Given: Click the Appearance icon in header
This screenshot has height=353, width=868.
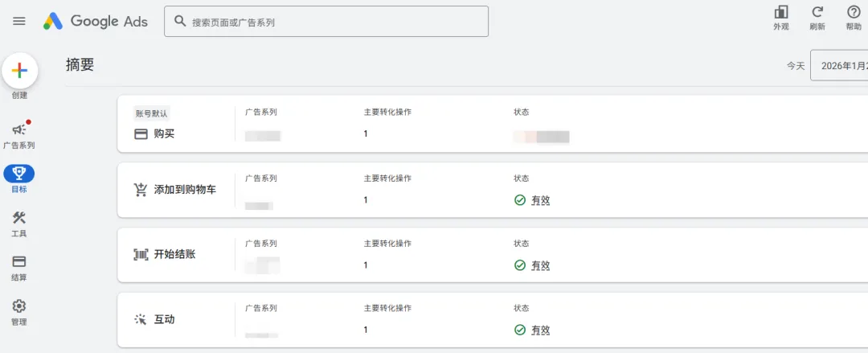Looking at the screenshot, I should click(781, 12).
